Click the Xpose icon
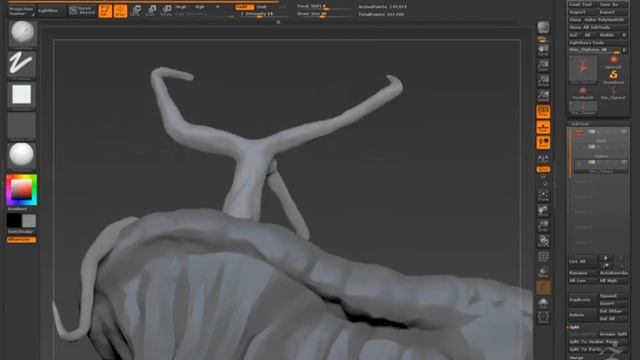Screen dimensions: 640x360 tap(543, 318)
